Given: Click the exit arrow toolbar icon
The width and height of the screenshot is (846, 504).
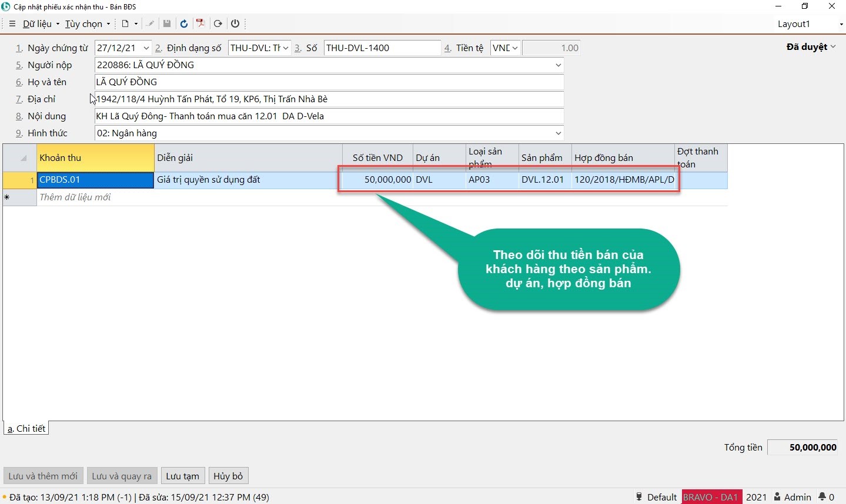Looking at the screenshot, I should click(218, 23).
